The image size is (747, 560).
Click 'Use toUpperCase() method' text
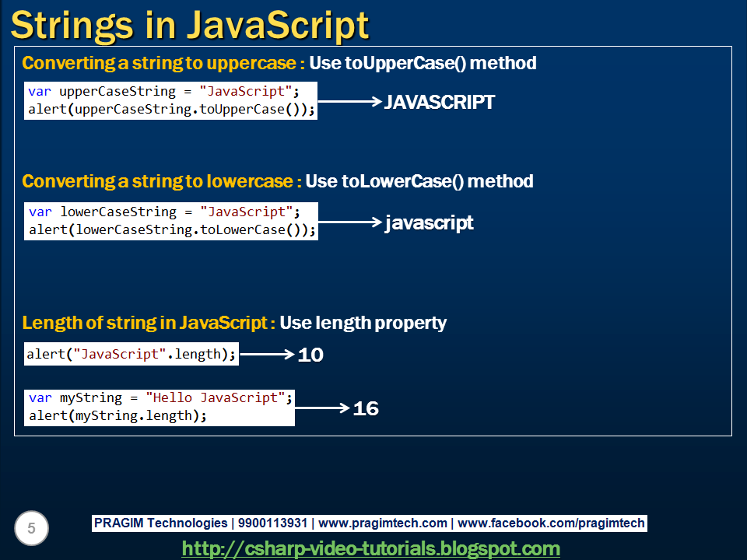click(x=423, y=63)
